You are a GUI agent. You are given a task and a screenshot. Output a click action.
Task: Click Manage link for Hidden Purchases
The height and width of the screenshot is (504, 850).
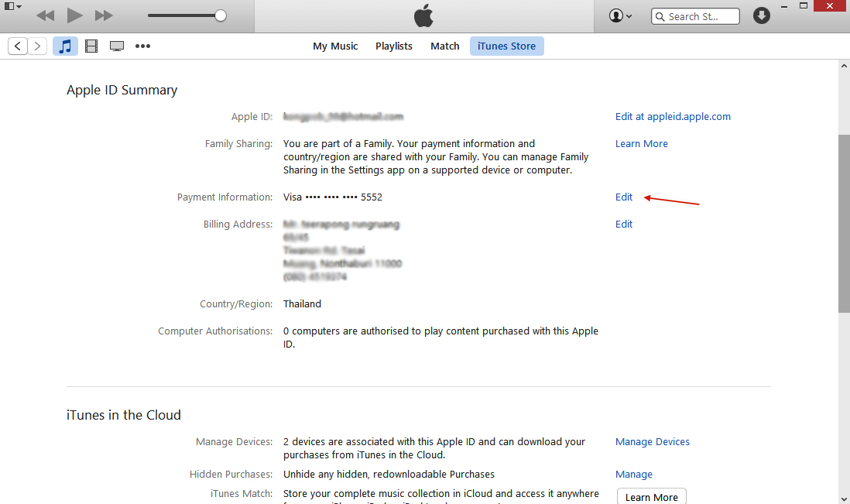click(634, 474)
